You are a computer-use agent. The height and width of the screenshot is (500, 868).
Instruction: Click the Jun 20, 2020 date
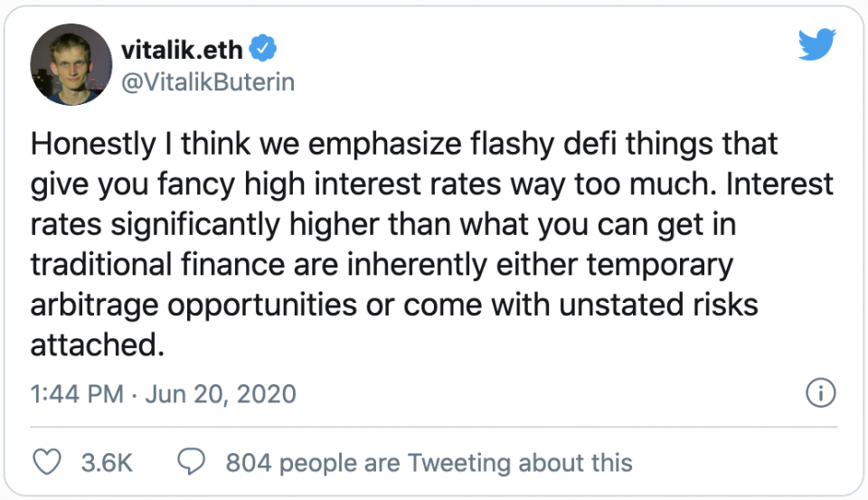tap(221, 394)
